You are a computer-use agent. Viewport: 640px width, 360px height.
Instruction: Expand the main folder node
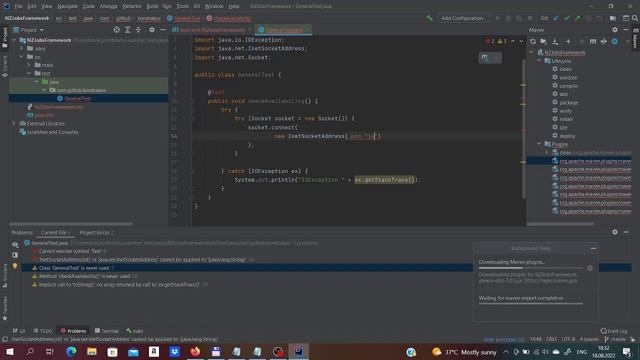point(29,65)
